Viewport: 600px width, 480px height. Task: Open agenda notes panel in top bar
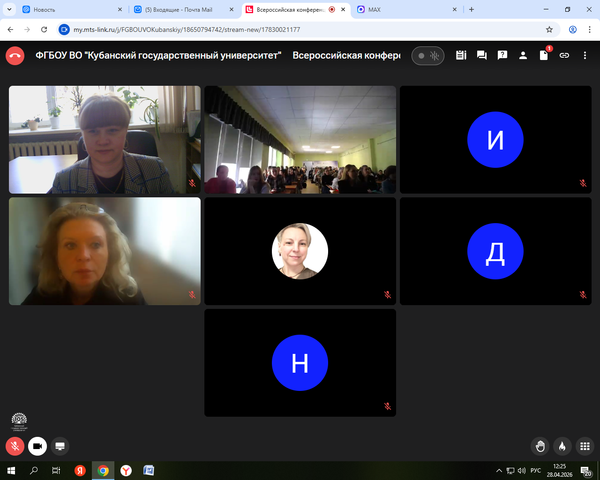(462, 56)
